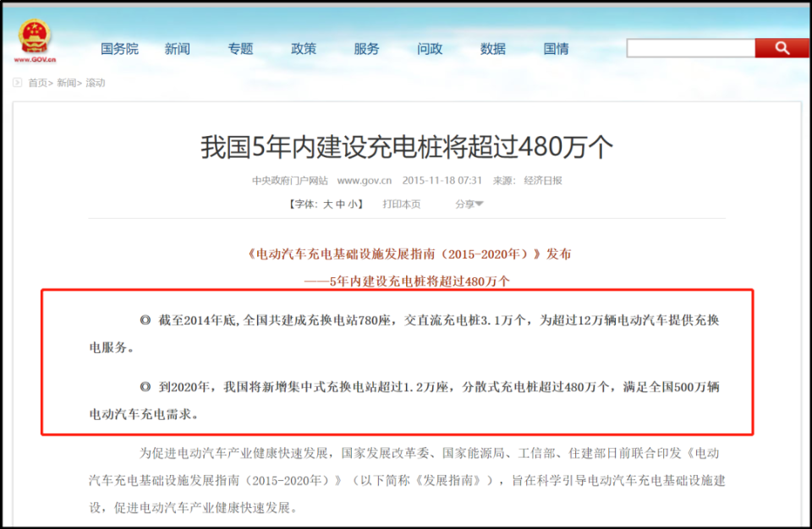Open the 新闻 navigation menu
Viewport: 812px width, 529px height.
click(x=177, y=48)
